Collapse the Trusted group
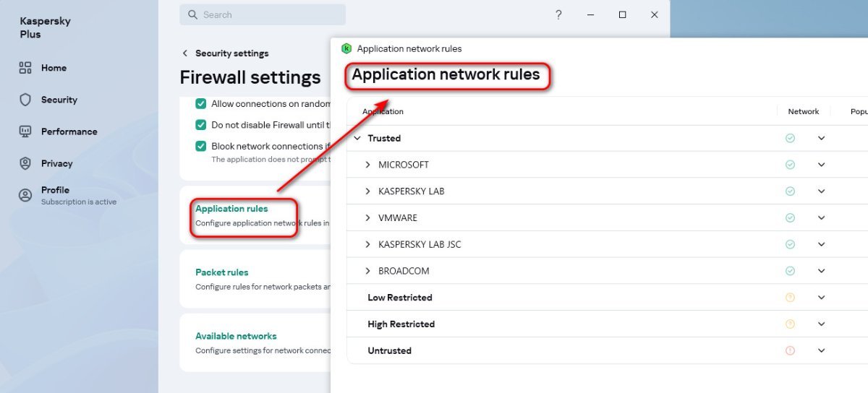868x393 pixels. [357, 138]
